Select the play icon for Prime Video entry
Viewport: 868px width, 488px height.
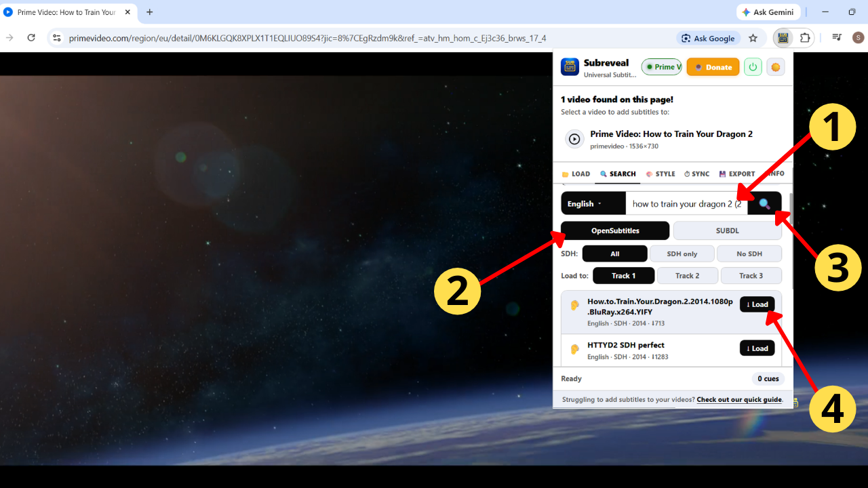click(574, 139)
